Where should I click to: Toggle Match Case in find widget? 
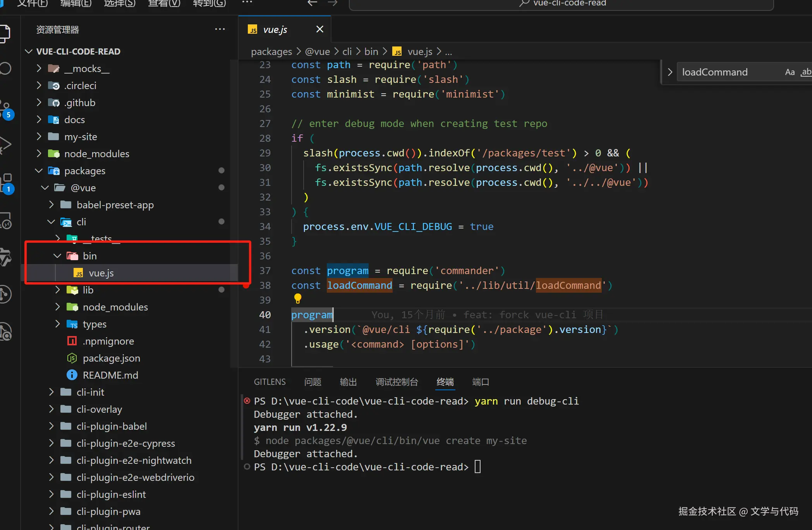click(x=790, y=72)
